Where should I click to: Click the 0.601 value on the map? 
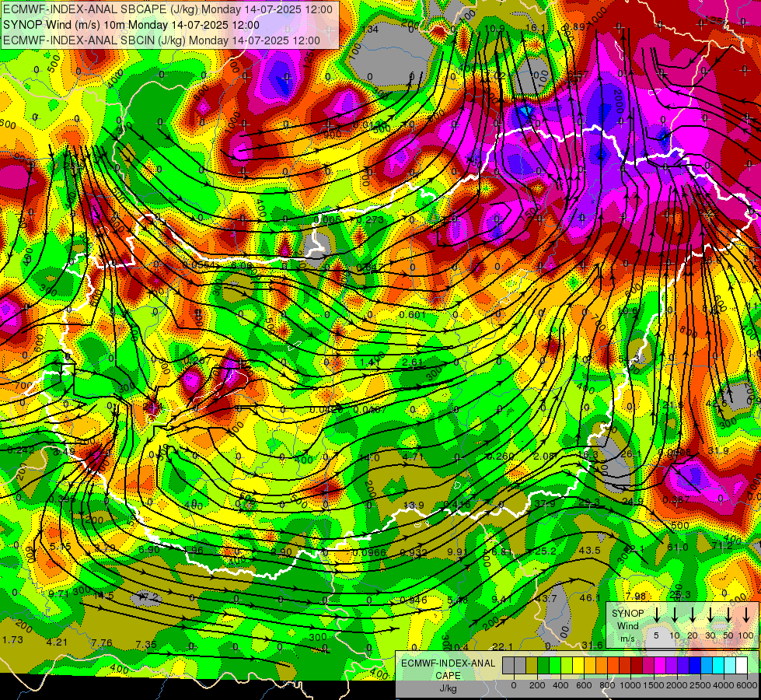coord(412,315)
